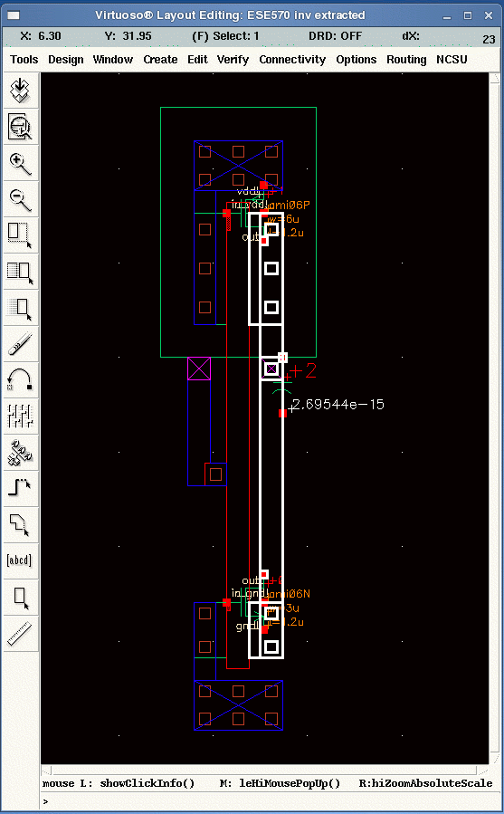Click the Create Instance icon
The height and width of the screenshot is (814, 504).
coord(20,452)
